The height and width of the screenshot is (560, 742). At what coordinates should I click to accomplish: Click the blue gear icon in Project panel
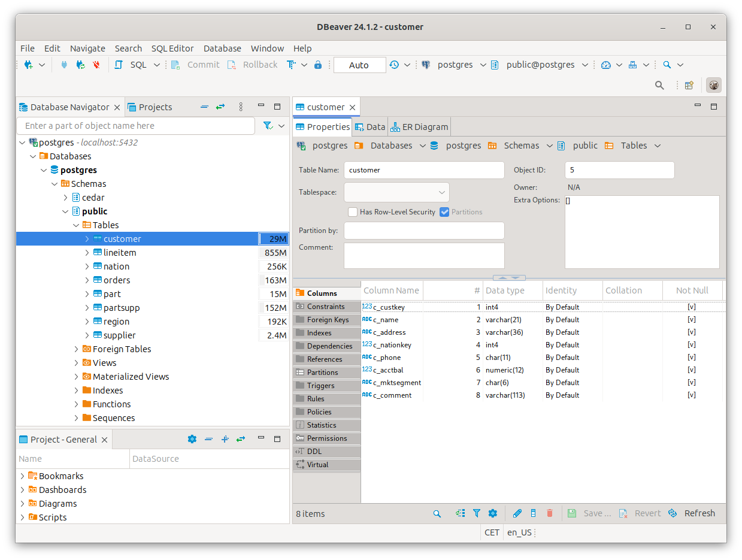tap(192, 439)
